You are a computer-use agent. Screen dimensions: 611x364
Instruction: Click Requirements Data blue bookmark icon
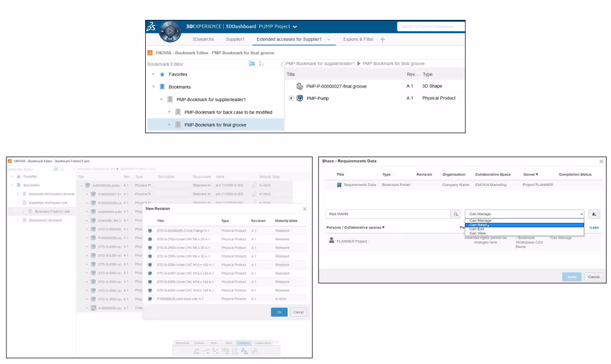(339, 185)
